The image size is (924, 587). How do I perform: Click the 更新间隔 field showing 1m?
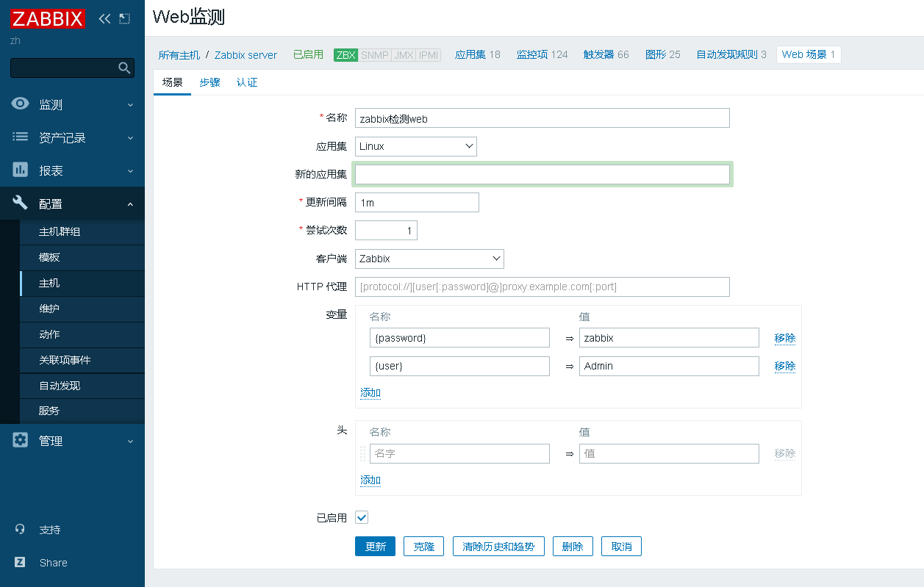pyautogui.click(x=417, y=202)
